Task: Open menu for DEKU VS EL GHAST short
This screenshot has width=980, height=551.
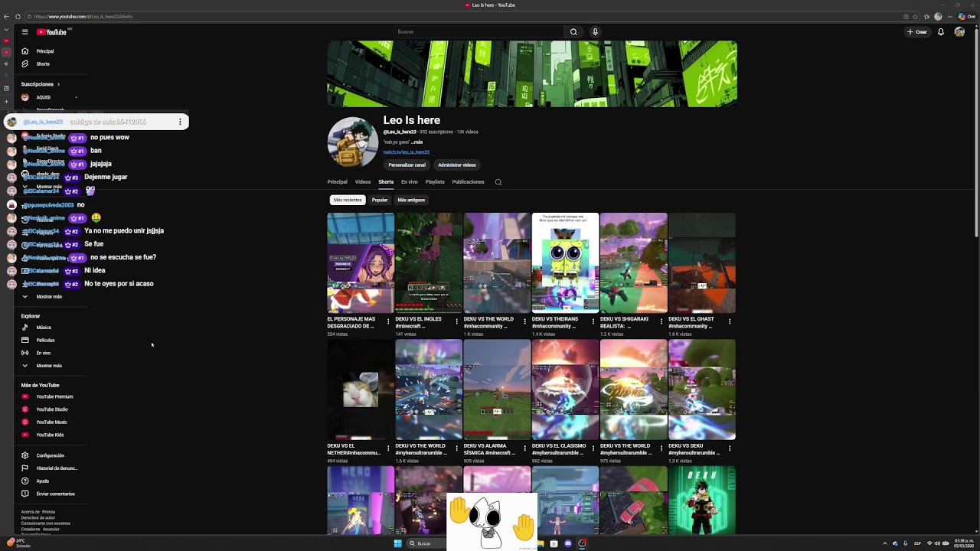Action: 730,321
